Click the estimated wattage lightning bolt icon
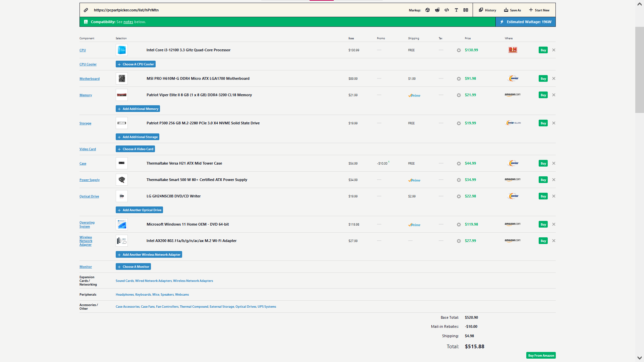Viewport: 644px width, 362px height. tap(501, 21)
